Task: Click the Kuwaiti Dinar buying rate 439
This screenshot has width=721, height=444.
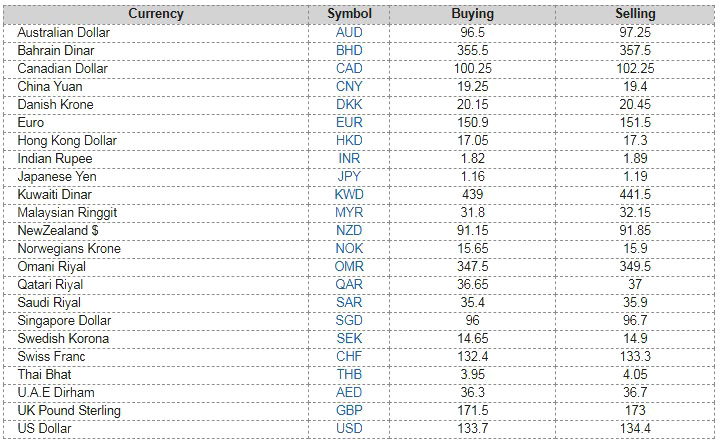Action: 472,195
